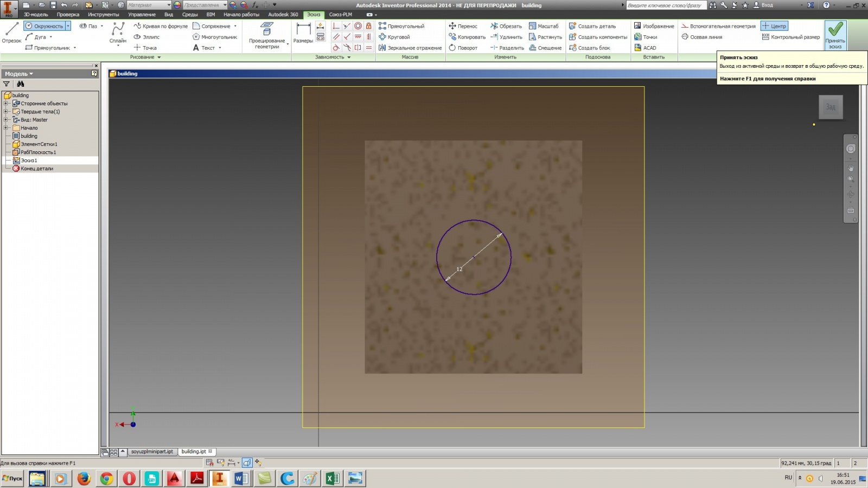This screenshot has width=868, height=488.
Task: Open the Вид ribbon tab
Action: pos(169,15)
